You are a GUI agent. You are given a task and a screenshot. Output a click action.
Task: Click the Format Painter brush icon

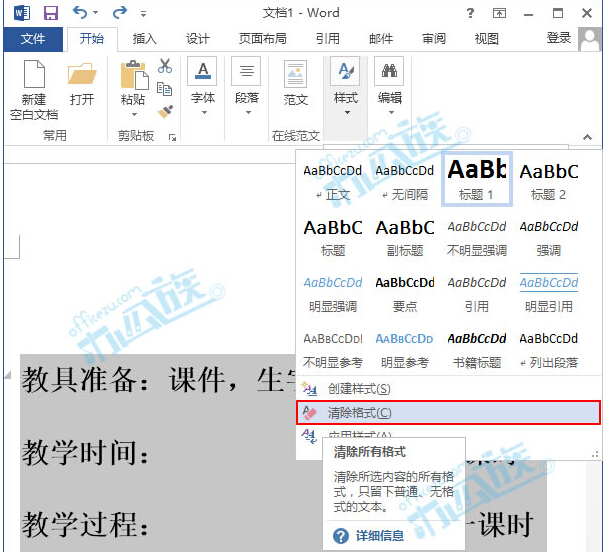(x=165, y=111)
